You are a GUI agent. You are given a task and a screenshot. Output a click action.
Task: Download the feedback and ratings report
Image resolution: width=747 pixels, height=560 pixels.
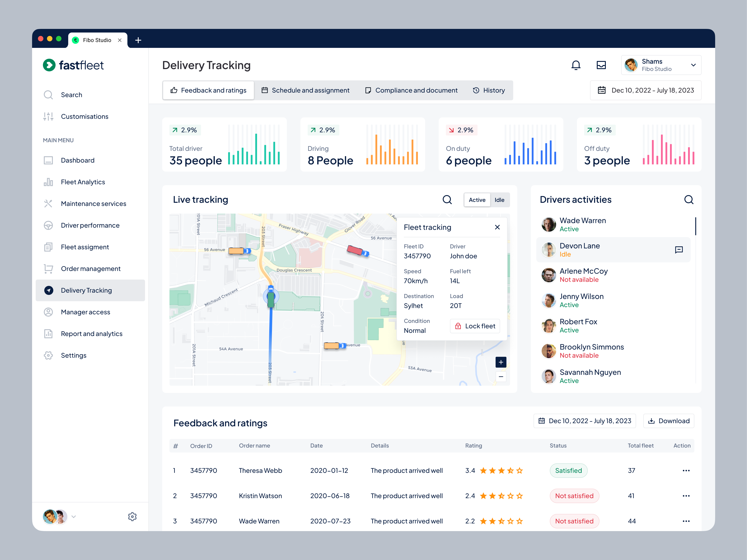(x=668, y=421)
